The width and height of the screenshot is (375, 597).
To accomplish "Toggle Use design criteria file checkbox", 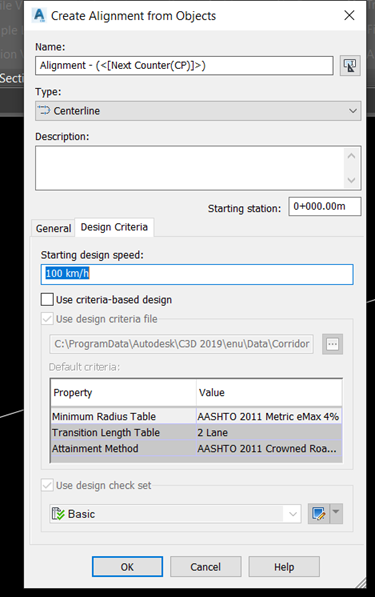I will [47, 319].
